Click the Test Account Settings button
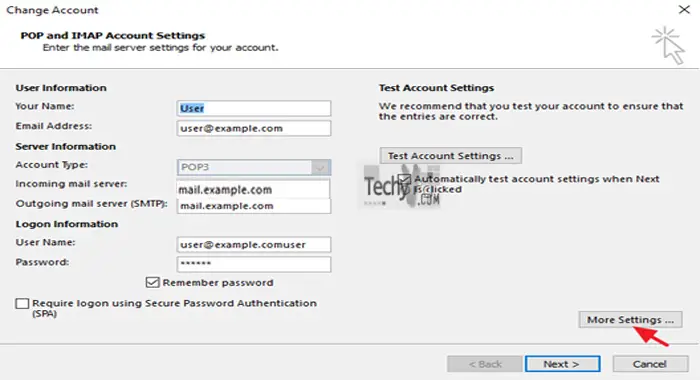 pos(450,156)
